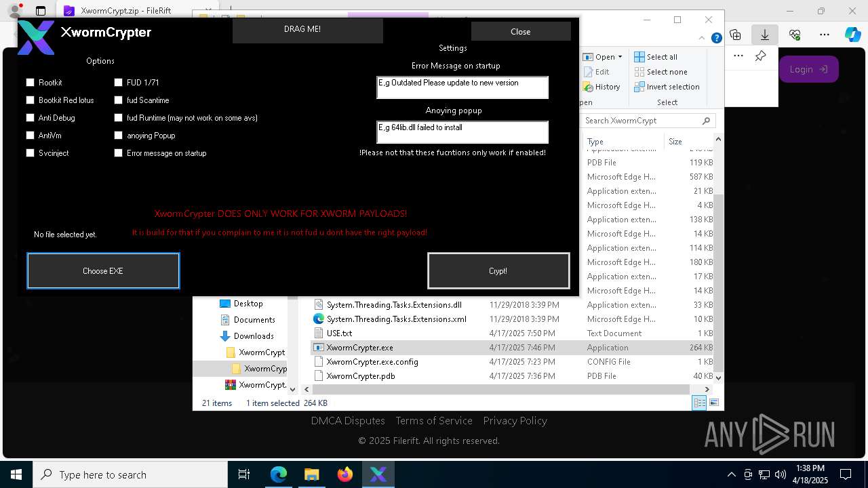
Task: Open the Edge Collections icon
Action: [x=735, y=35]
